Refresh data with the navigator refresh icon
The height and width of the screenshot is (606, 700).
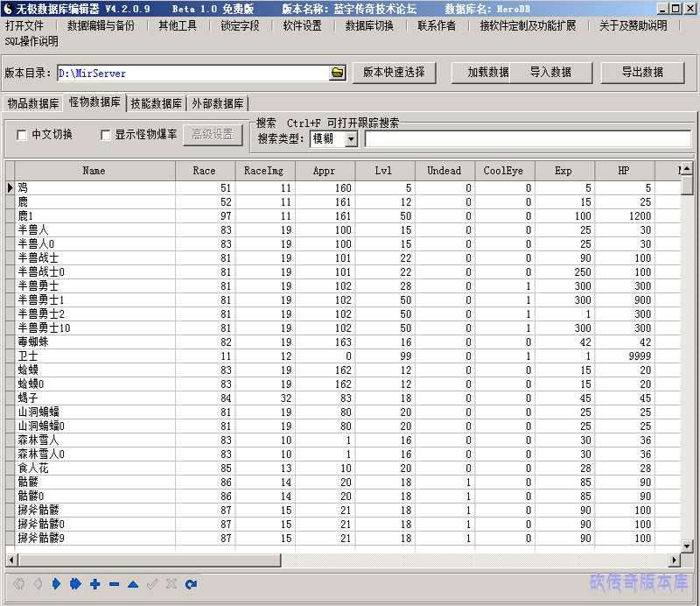pos(191,584)
